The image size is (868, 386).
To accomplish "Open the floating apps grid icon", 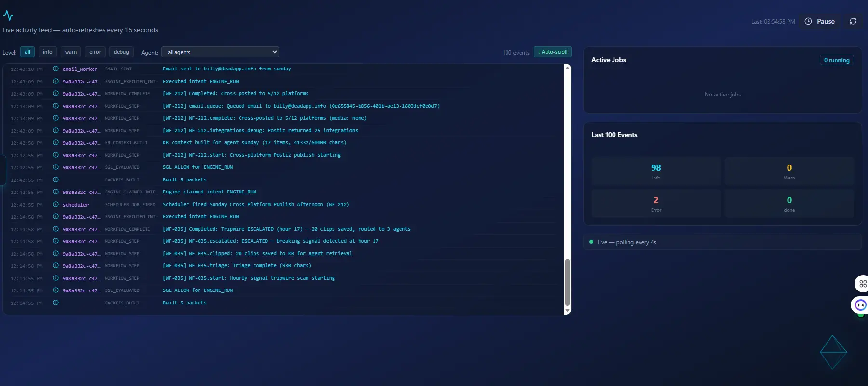I will point(862,284).
